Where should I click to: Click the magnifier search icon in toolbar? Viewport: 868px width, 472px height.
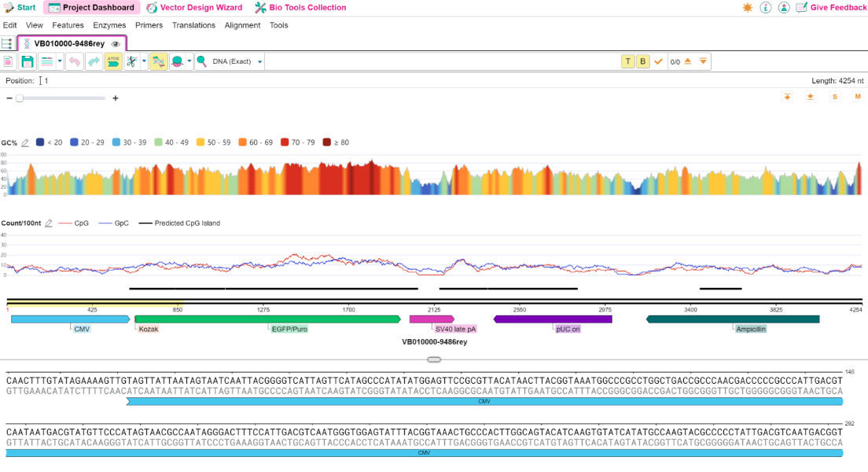click(x=201, y=61)
